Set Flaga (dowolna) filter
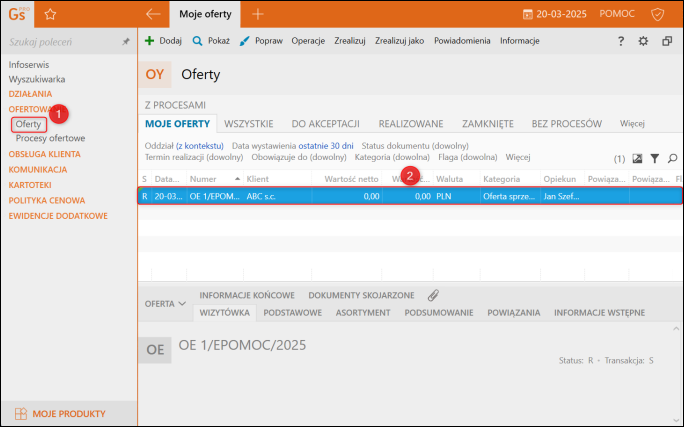This screenshot has width=684, height=427. coord(468,157)
